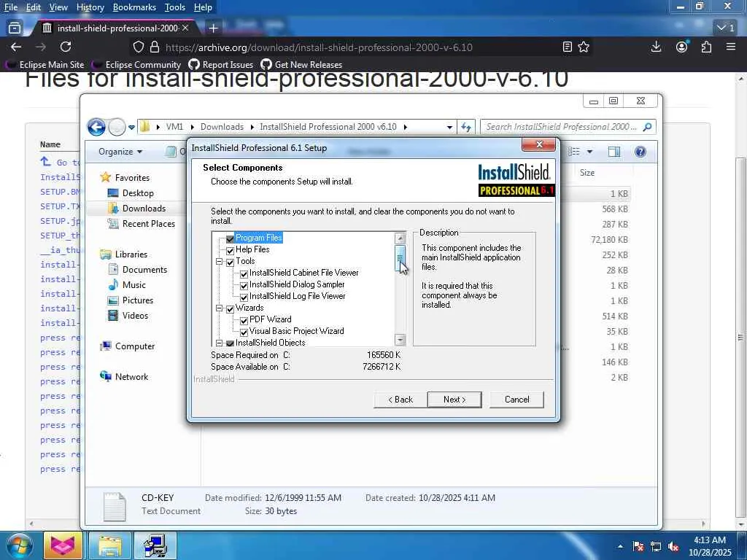
Task: Show hidden tray icons arrow
Action: [x=620, y=547]
